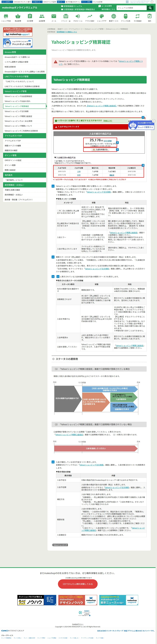
Task: Open Yahoo!ショッピング精算口座設定 link in status table
Action: coord(130,346)
